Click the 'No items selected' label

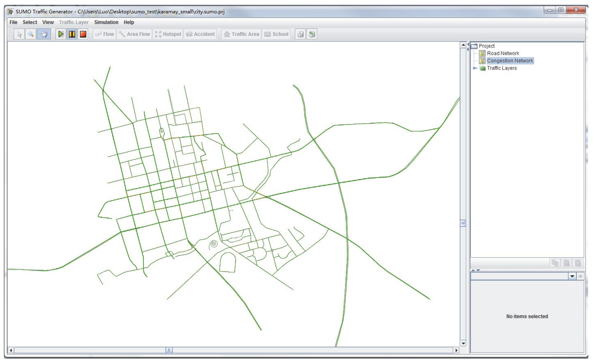click(x=527, y=316)
